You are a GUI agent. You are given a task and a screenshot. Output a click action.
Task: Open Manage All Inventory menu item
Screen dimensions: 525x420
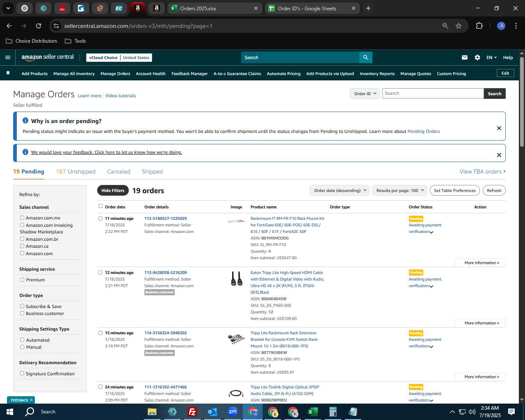point(74,74)
